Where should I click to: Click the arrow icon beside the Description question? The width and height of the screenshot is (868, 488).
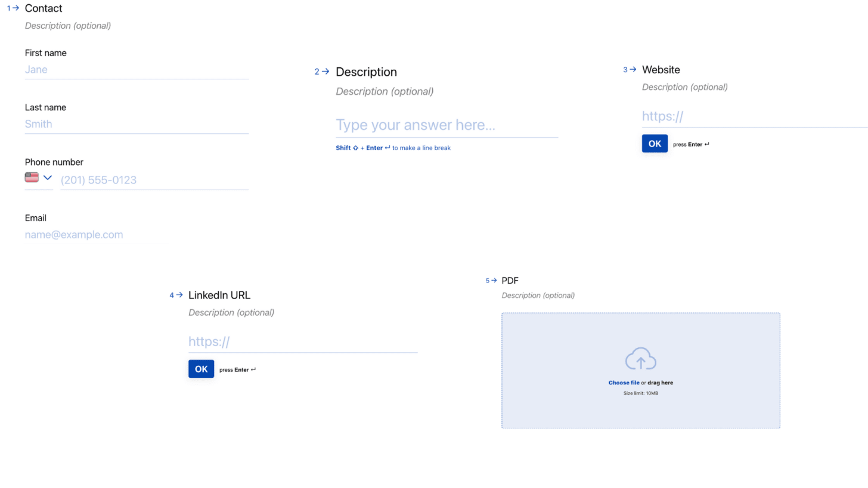tap(325, 72)
